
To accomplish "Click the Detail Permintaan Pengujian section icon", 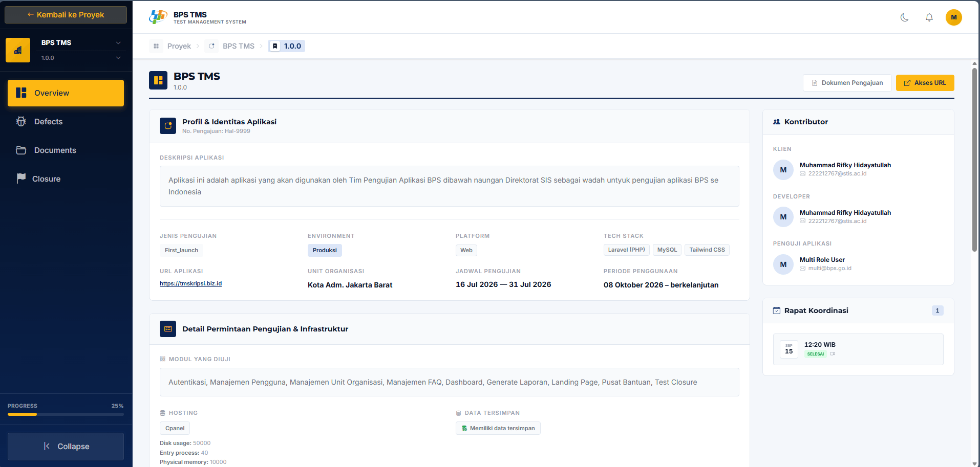I will (x=168, y=329).
